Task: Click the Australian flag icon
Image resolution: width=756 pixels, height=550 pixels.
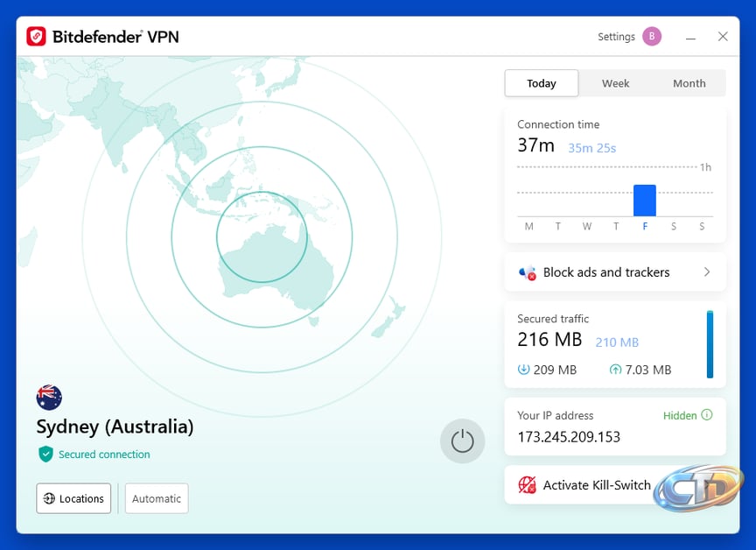Action: click(x=49, y=398)
